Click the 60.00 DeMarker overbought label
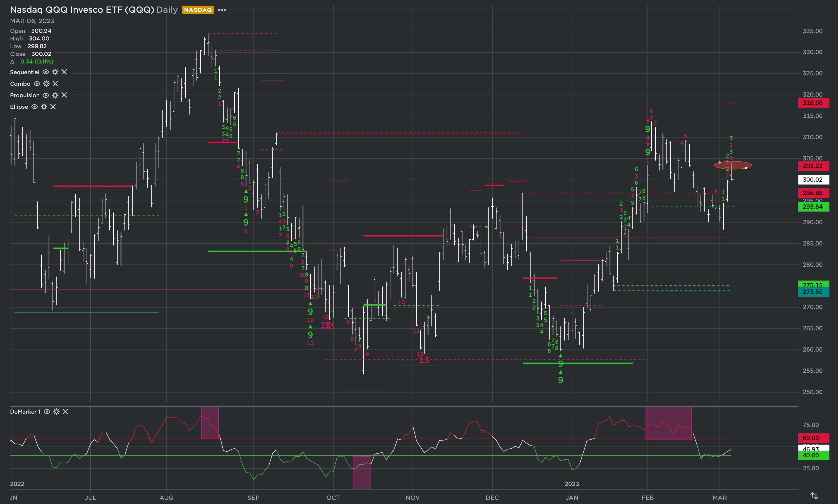 coord(813,438)
